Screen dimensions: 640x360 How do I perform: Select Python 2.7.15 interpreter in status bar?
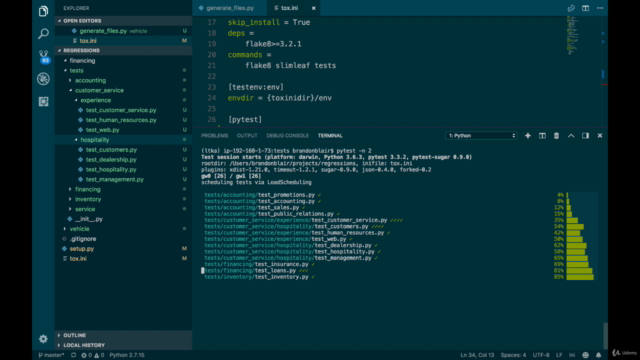(x=127, y=355)
